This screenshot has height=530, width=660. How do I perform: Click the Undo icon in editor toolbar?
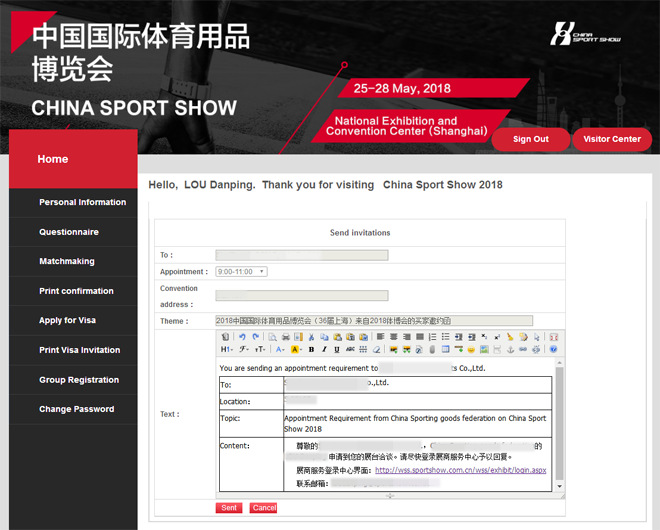(242, 338)
